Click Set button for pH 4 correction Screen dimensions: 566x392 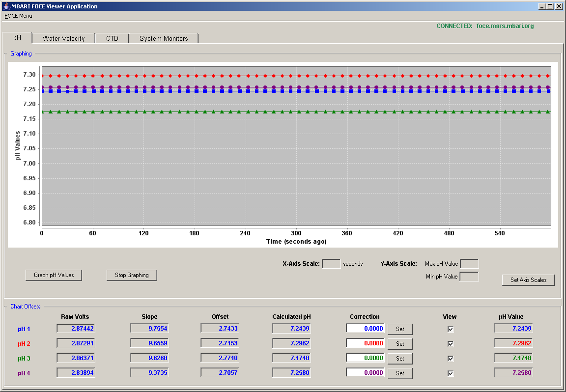tap(400, 373)
